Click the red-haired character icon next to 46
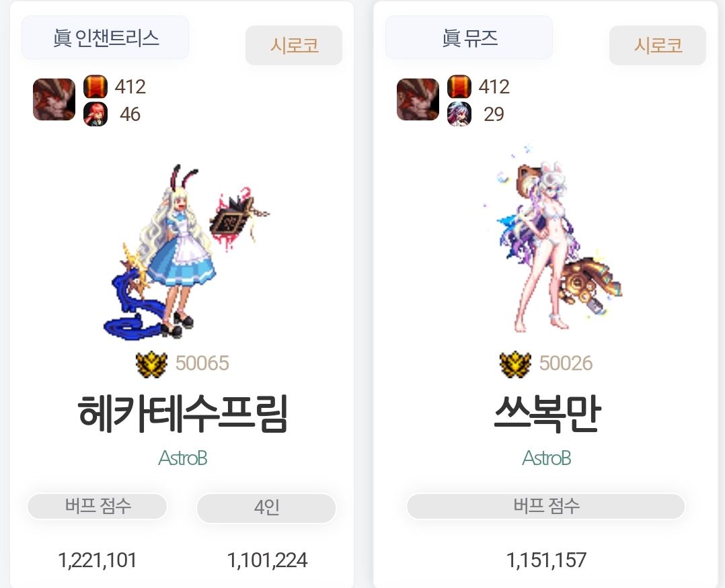This screenshot has width=725, height=588. tap(96, 114)
